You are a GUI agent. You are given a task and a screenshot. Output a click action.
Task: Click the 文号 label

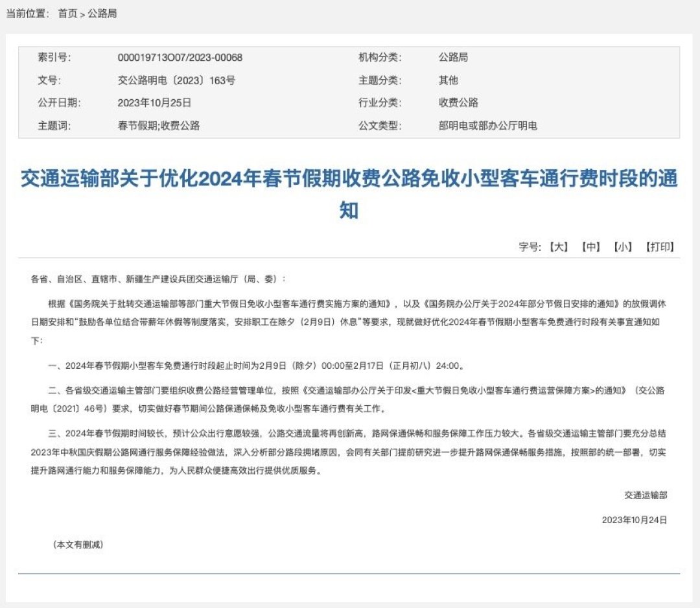49,80
